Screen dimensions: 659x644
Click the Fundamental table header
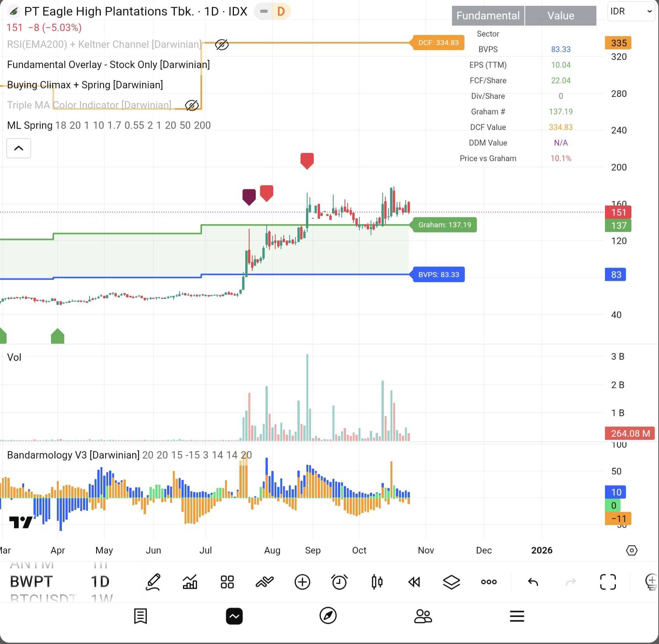point(488,16)
